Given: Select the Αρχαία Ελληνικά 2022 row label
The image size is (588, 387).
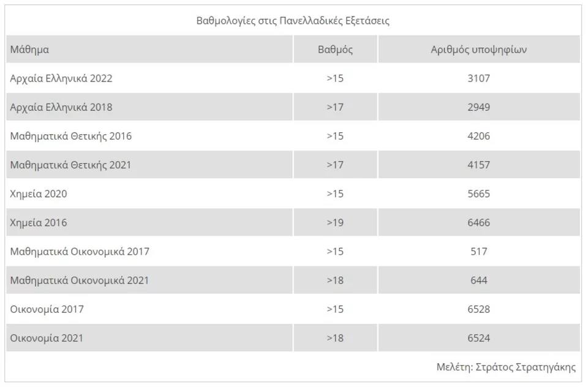Looking at the screenshot, I should click(61, 78).
